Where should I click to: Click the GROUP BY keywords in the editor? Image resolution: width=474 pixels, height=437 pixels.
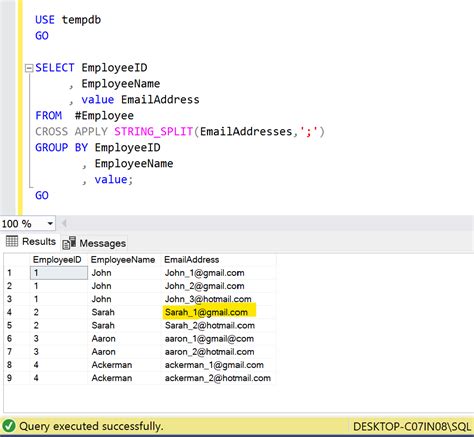click(61, 147)
